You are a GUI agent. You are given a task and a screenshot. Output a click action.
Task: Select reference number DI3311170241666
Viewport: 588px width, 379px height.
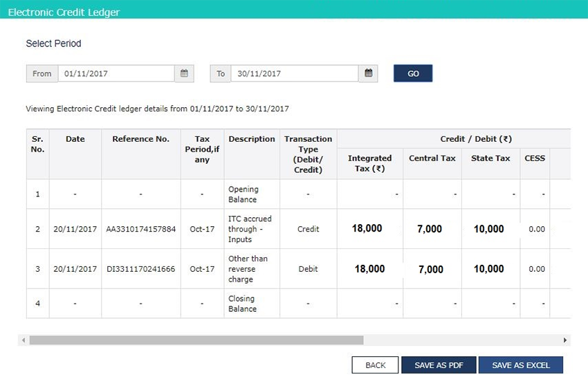pos(140,269)
